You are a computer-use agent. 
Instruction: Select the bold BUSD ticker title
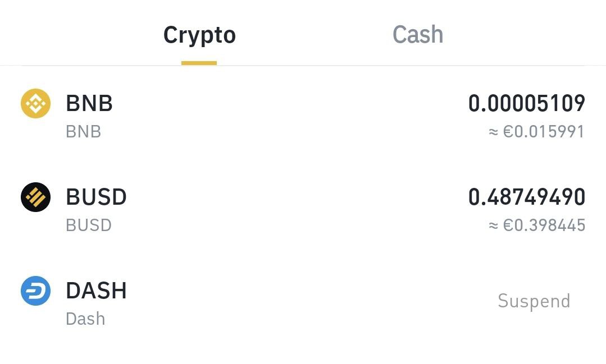tap(96, 197)
